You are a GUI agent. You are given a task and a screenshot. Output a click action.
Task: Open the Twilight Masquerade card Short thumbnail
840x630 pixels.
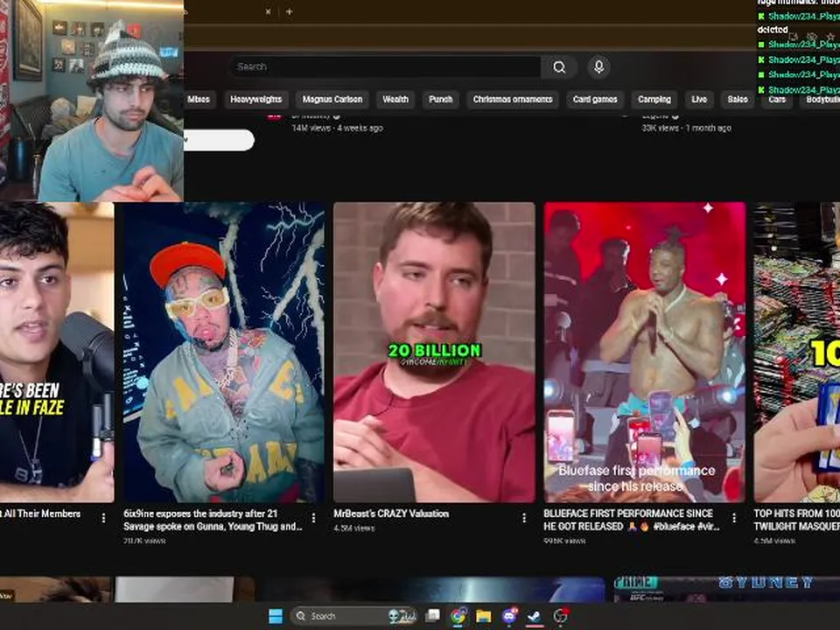796,352
